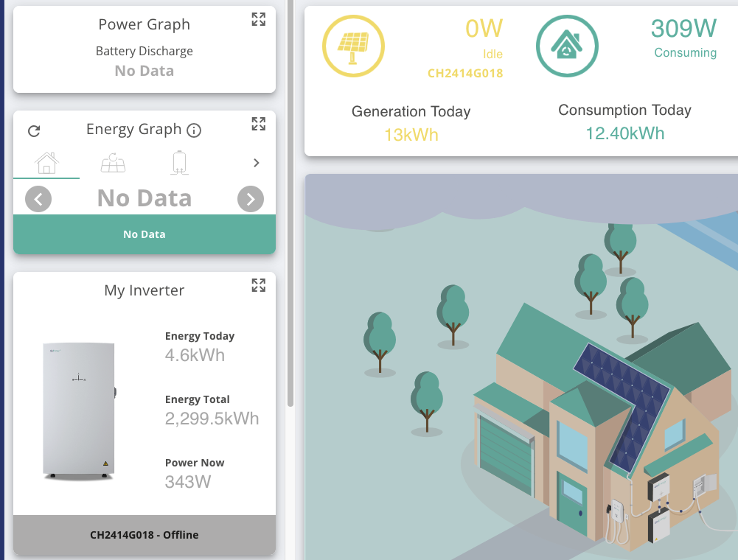Image resolution: width=738 pixels, height=560 pixels.
Task: Expand the Energy Graph card to fullscreen
Action: 258,124
